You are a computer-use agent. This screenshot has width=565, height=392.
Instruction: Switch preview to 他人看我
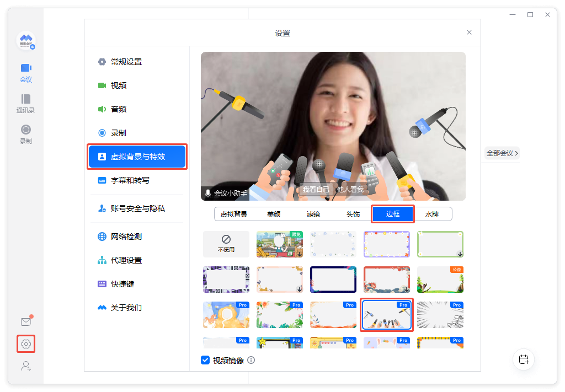point(350,190)
